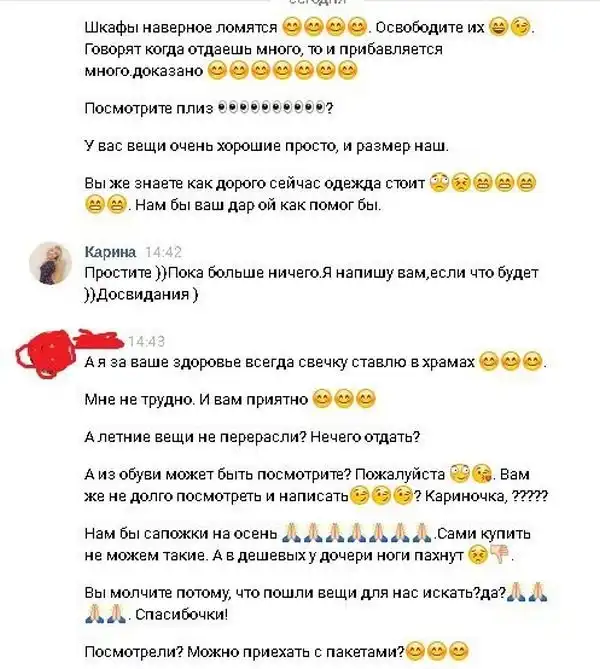
Task: Click the rolling-eyes emoji after 'одежда стоит'
Action: [439, 183]
